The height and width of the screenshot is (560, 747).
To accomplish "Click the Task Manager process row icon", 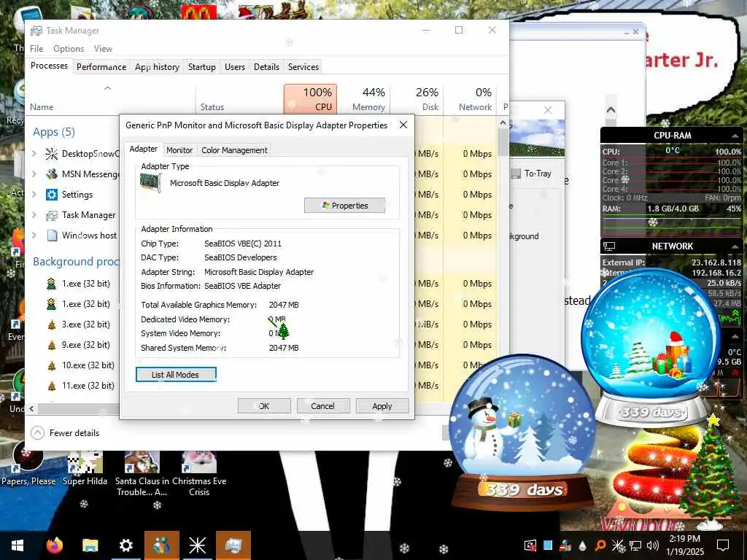I will tap(52, 215).
